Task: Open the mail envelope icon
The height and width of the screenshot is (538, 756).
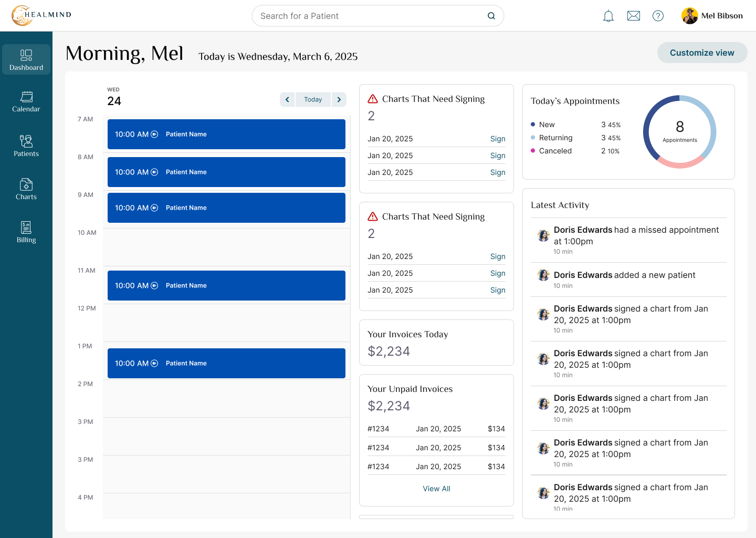Action: point(634,16)
